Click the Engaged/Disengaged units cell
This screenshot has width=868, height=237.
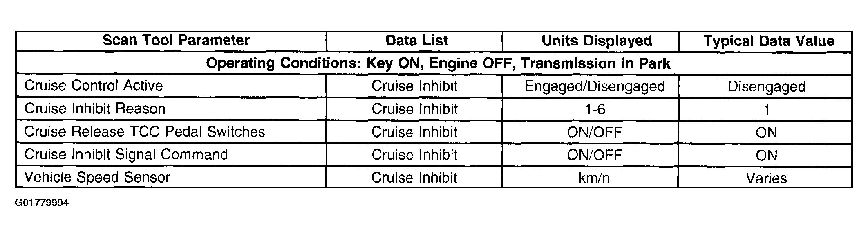click(595, 86)
